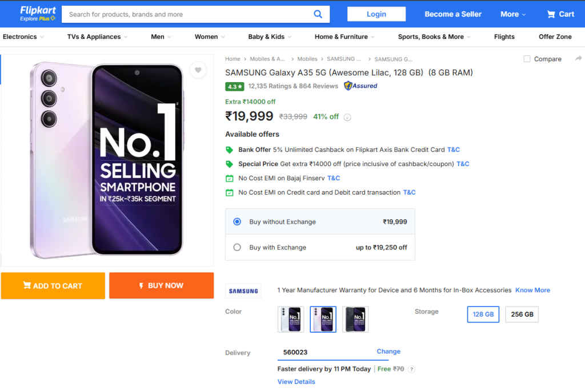Open the Cart from the top bar

[559, 14]
